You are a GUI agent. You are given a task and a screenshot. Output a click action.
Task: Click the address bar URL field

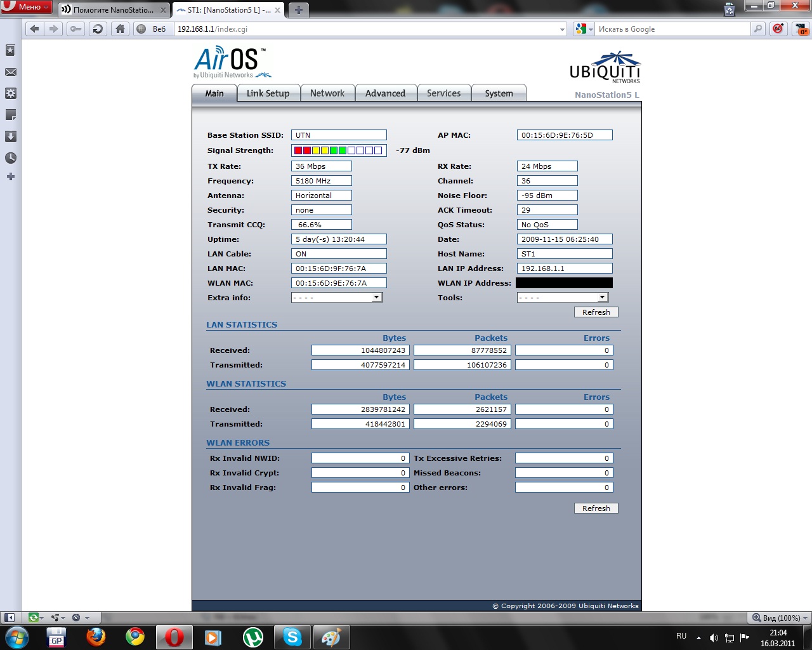[x=365, y=29]
